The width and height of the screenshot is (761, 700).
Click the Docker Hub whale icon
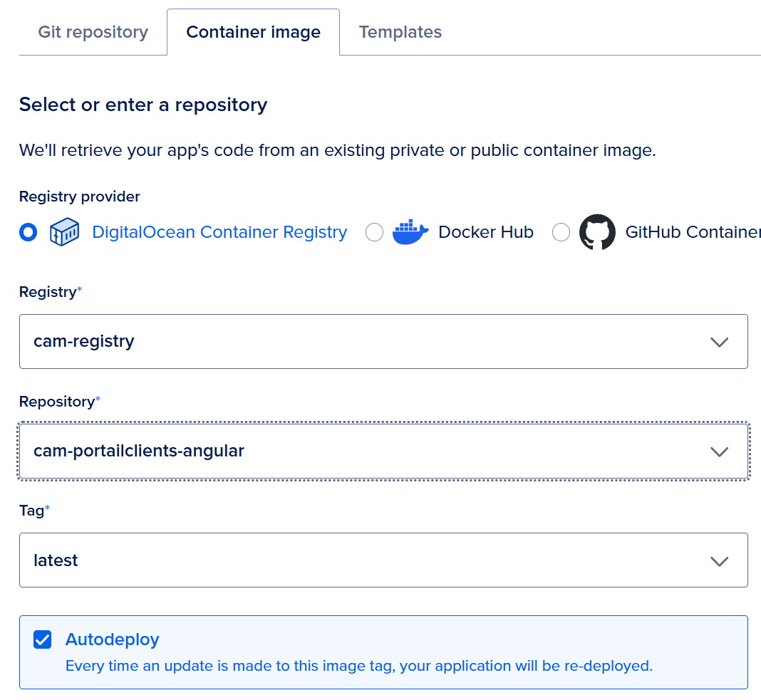410,232
